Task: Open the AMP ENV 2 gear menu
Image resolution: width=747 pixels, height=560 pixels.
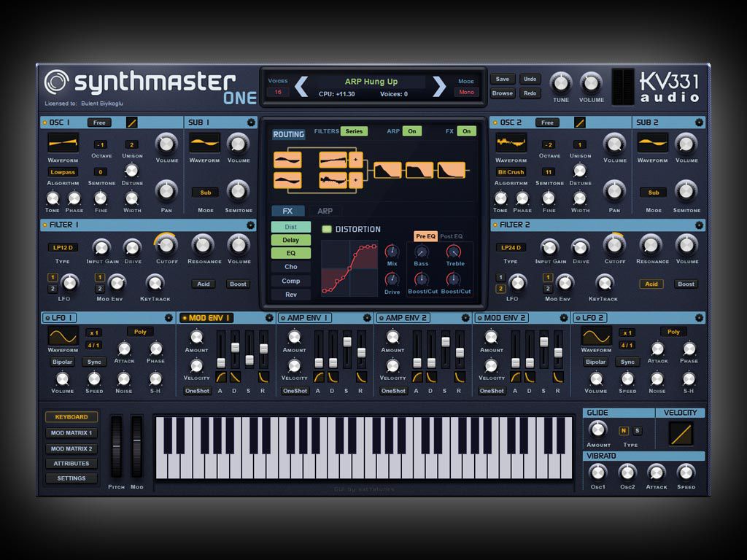Action: [x=465, y=318]
